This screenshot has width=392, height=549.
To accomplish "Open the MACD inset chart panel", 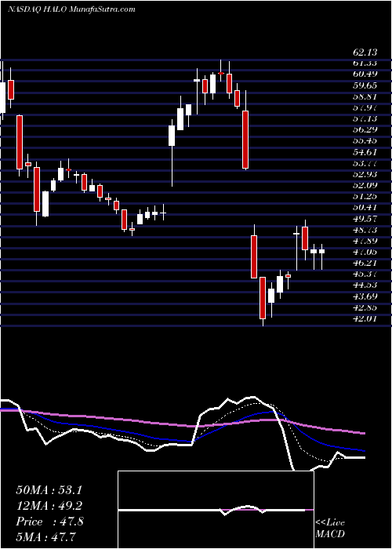I will coord(216,510).
